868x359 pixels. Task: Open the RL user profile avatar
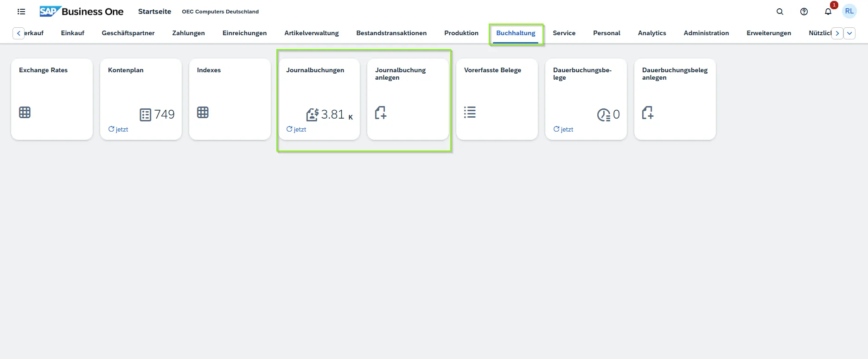click(849, 12)
